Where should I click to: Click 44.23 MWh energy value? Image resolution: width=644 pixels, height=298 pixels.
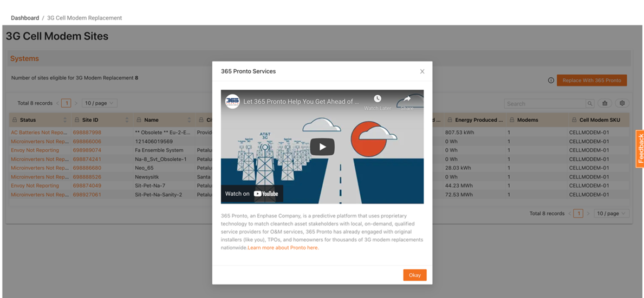coord(459,186)
